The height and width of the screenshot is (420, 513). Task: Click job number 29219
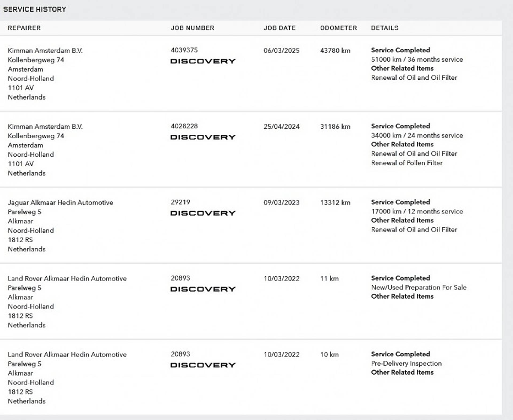tap(180, 202)
